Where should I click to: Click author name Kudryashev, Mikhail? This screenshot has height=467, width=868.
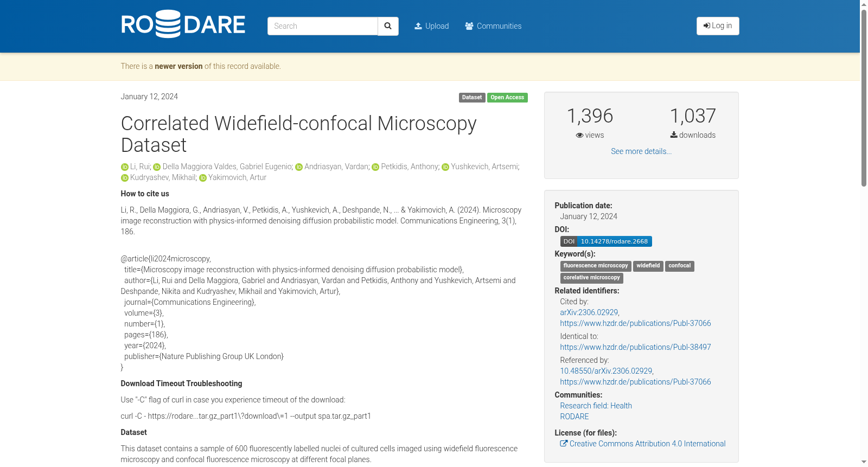163,177
